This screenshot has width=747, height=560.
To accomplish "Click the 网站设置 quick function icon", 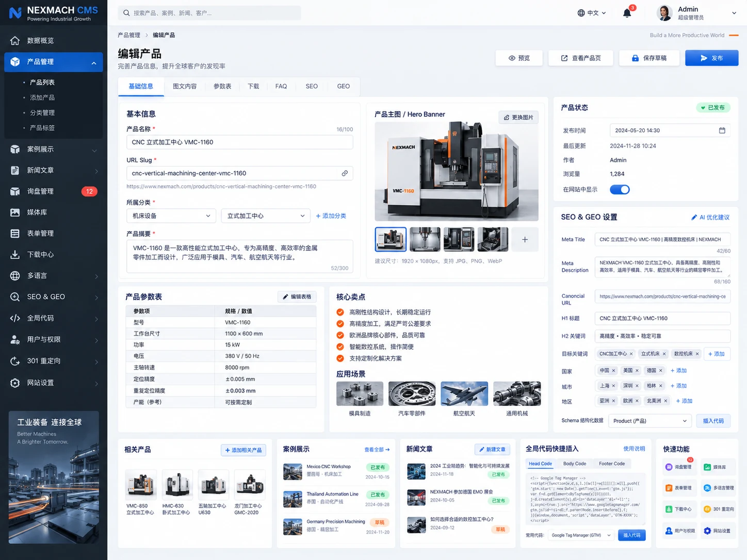I will [707, 531].
